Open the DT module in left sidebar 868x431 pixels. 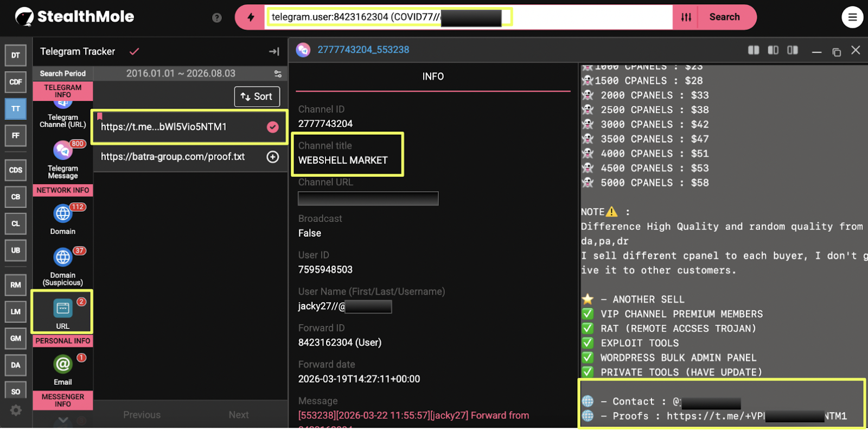tap(16, 55)
